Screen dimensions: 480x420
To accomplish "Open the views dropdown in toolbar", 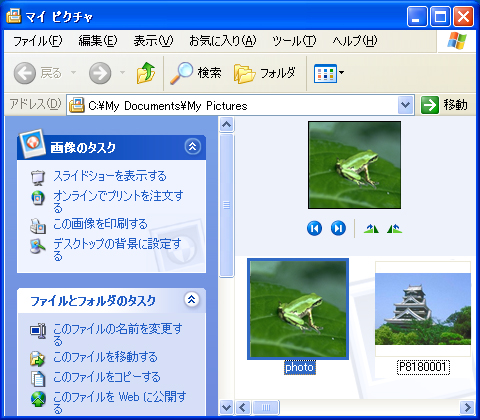I will tap(329, 73).
